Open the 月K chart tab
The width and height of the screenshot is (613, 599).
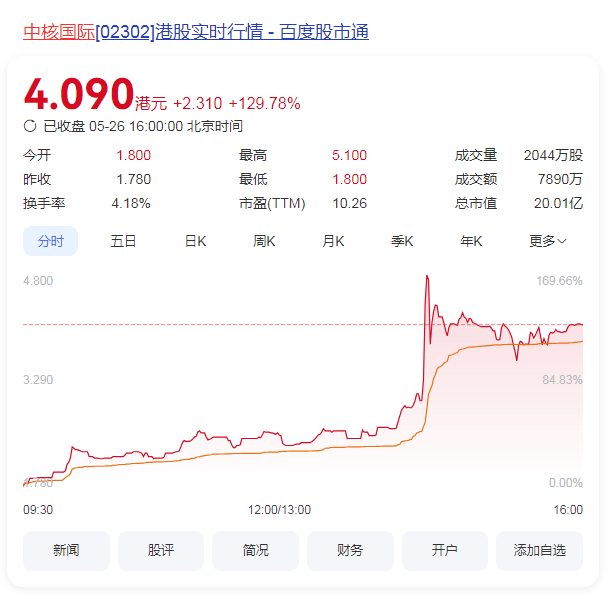click(333, 241)
